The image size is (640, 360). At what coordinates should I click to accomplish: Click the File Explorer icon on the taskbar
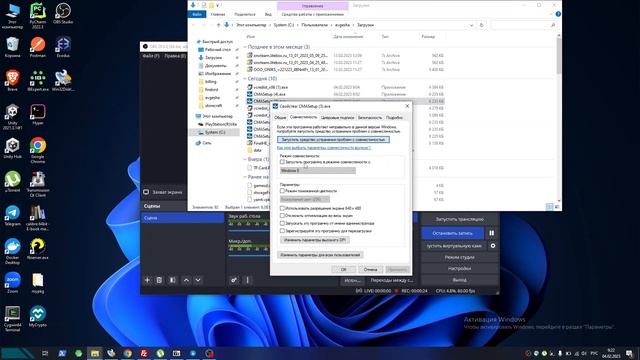(95, 353)
